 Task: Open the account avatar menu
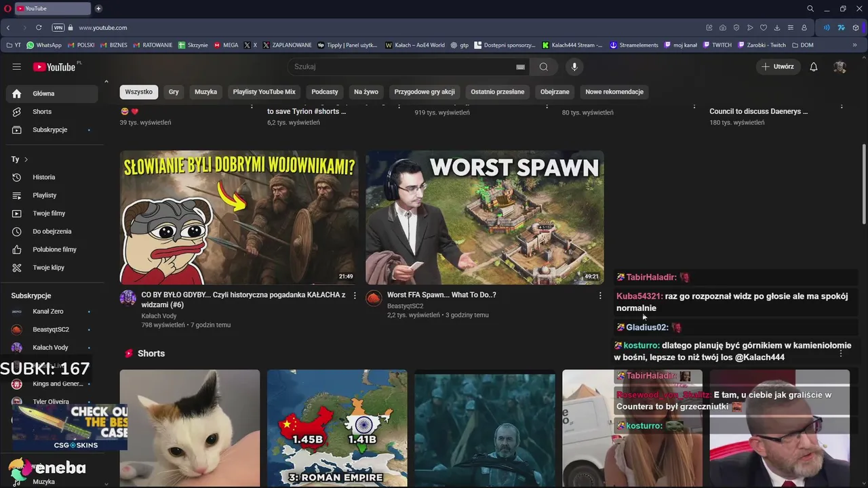pos(840,66)
